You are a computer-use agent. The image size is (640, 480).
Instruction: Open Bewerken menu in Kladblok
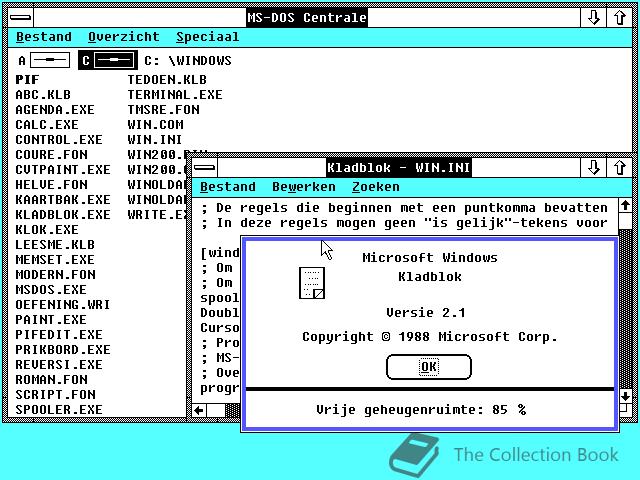[304, 187]
